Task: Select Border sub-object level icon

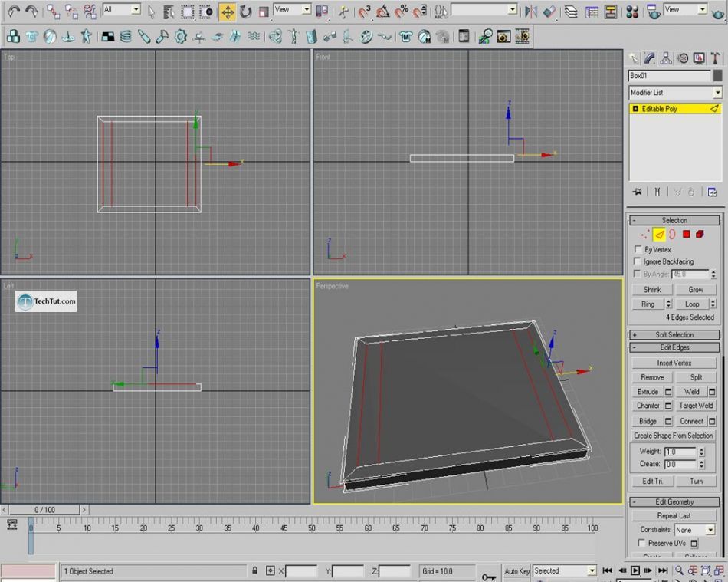Action: tap(672, 234)
